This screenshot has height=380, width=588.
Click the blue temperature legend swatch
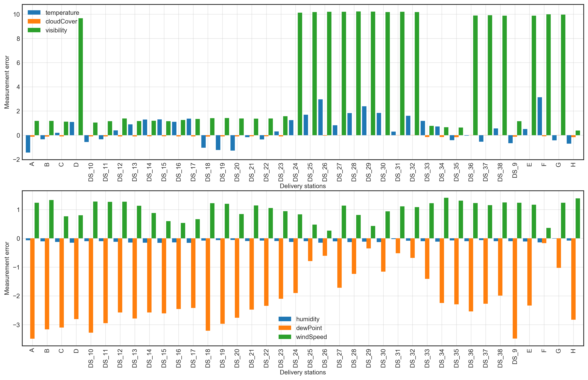[x=34, y=12]
